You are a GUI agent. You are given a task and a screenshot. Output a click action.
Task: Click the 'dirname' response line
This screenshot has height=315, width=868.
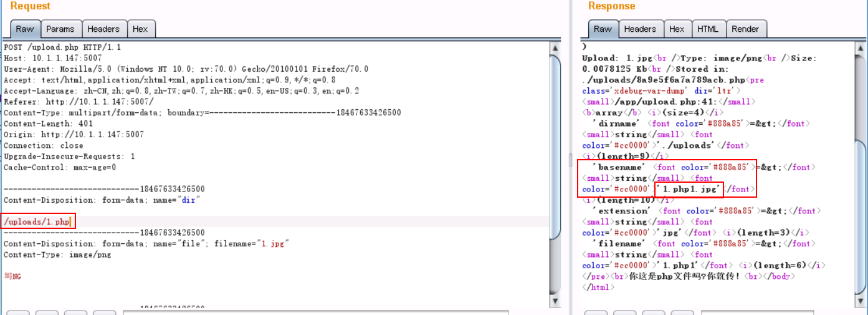pyautogui.click(x=702, y=124)
